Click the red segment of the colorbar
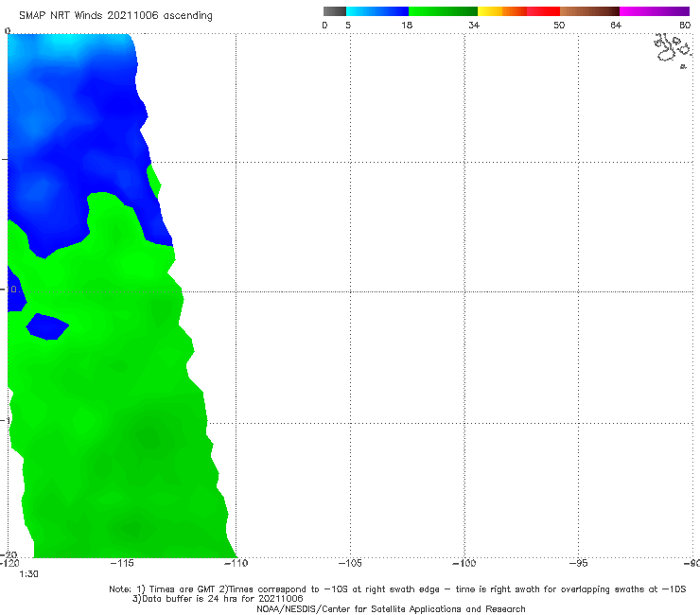 point(543,11)
